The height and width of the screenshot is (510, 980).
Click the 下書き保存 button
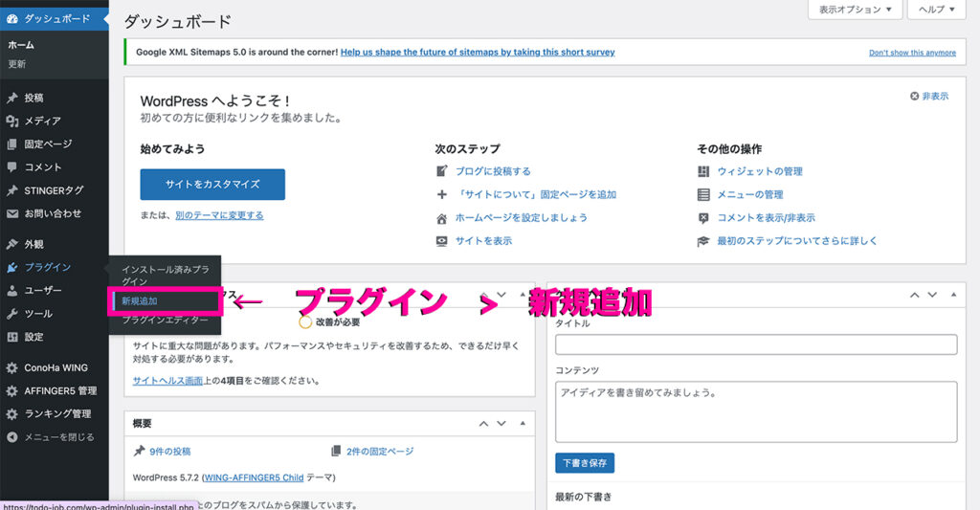[585, 463]
